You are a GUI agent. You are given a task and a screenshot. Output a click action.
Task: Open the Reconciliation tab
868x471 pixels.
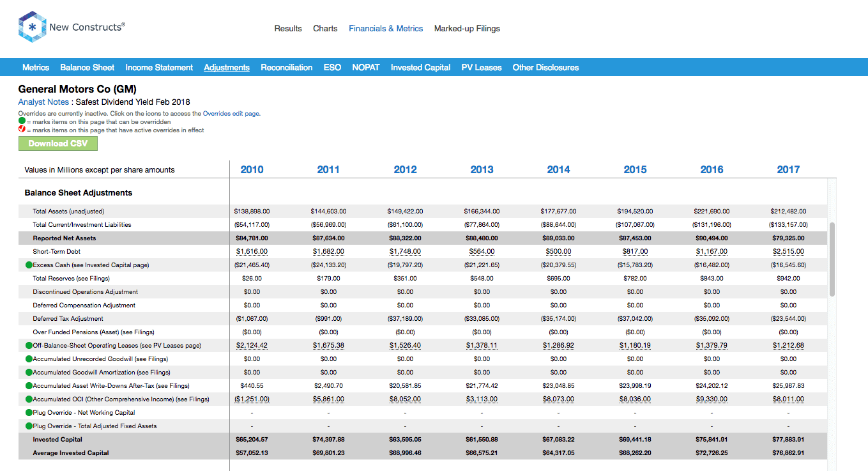[x=287, y=67]
